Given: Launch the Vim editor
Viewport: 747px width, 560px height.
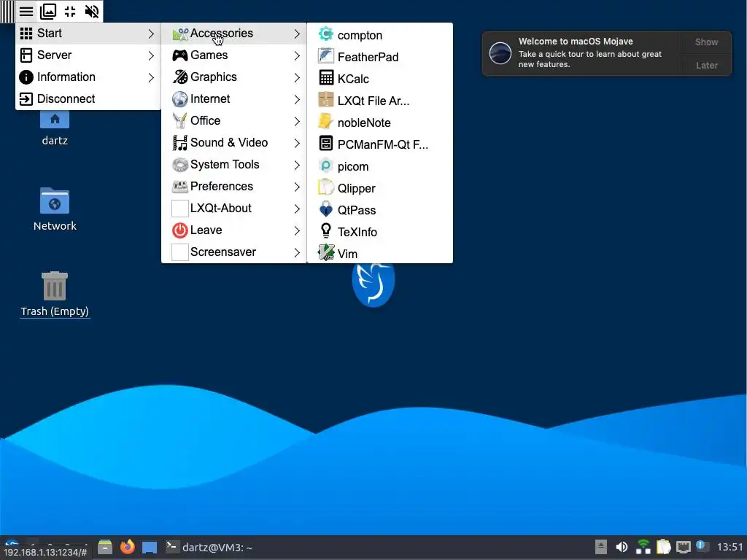Looking at the screenshot, I should pos(379,254).
